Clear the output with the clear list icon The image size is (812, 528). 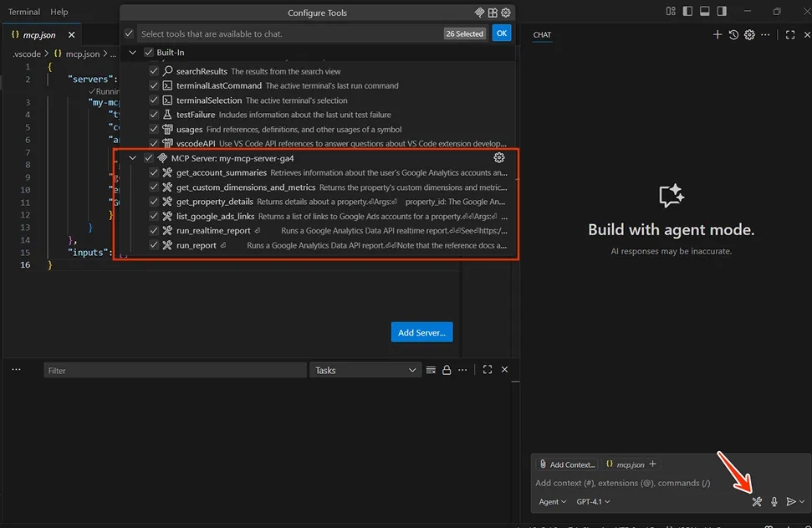pos(431,370)
